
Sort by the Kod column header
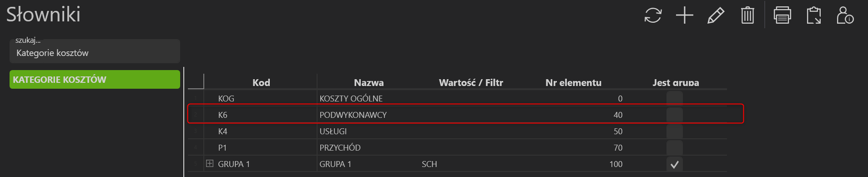(261, 82)
